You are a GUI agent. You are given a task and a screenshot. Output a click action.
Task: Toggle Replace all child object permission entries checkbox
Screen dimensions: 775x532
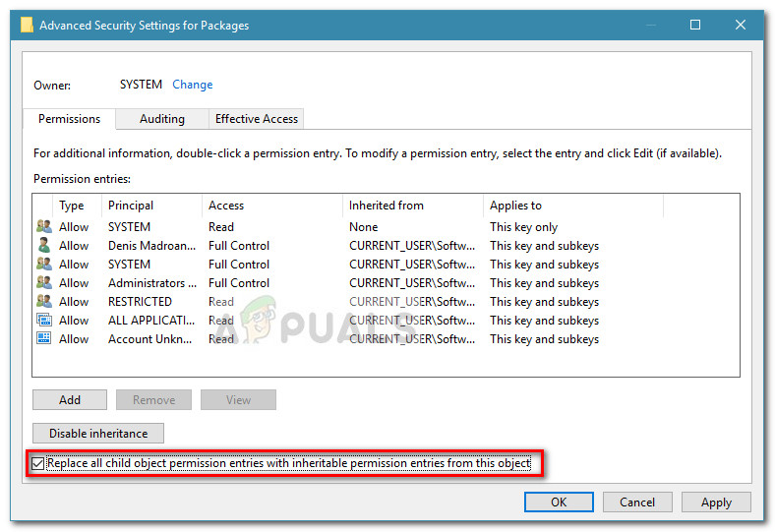coord(38,463)
